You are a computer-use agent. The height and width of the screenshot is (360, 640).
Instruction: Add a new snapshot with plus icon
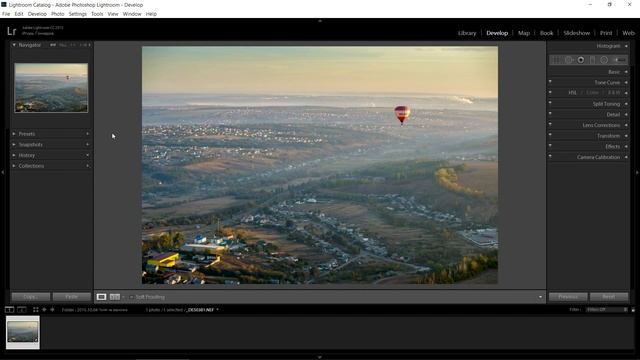pos(87,144)
